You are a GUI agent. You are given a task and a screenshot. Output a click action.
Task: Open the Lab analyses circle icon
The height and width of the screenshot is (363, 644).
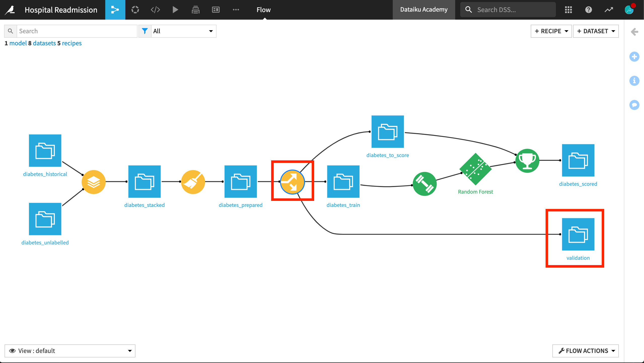point(135,10)
